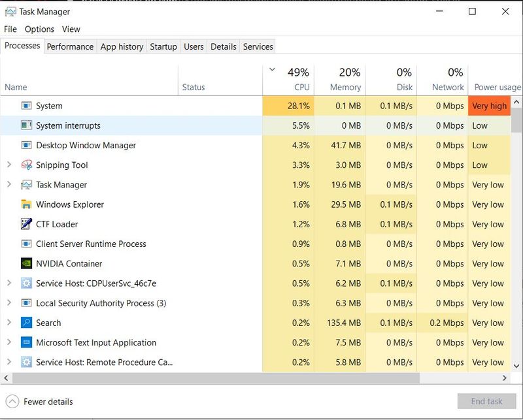The height and width of the screenshot is (420, 523).
Task: Open the Options menu
Action: [39, 29]
